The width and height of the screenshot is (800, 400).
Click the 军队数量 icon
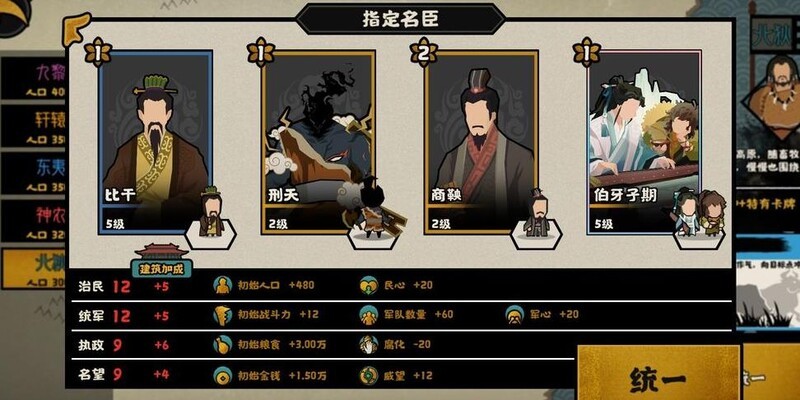click(368, 315)
